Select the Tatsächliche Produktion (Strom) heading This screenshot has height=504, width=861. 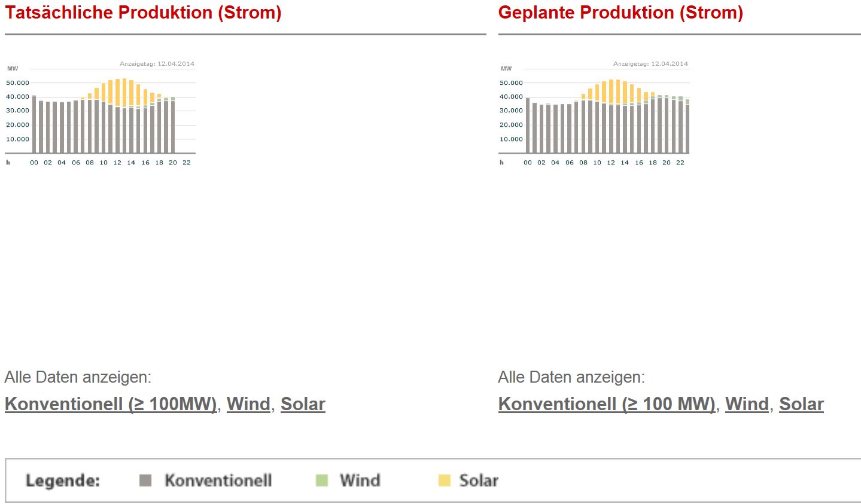click(143, 13)
